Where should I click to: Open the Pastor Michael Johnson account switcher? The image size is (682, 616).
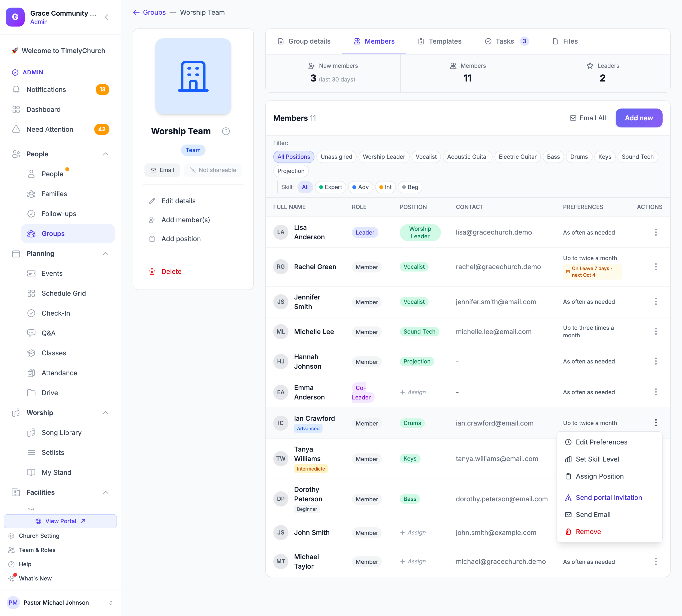click(x=111, y=602)
